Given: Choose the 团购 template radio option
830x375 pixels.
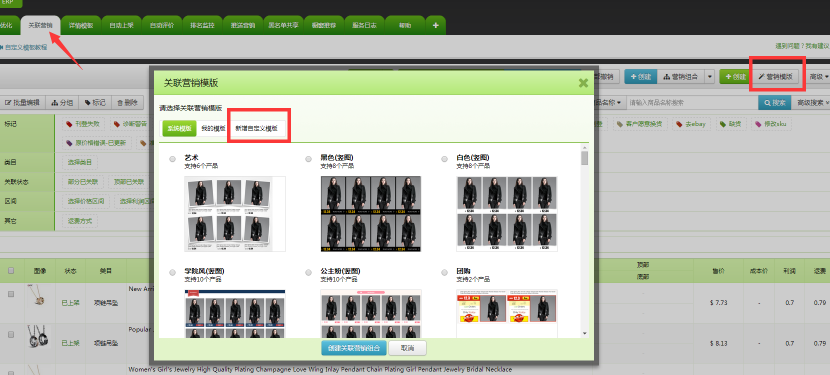Looking at the screenshot, I should pyautogui.click(x=444, y=272).
